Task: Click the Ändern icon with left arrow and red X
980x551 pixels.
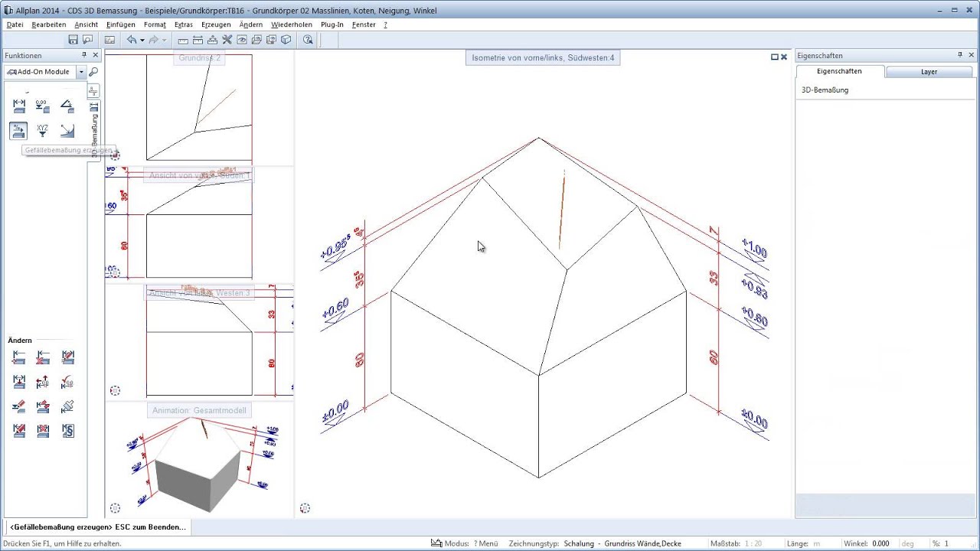Action: [43, 357]
